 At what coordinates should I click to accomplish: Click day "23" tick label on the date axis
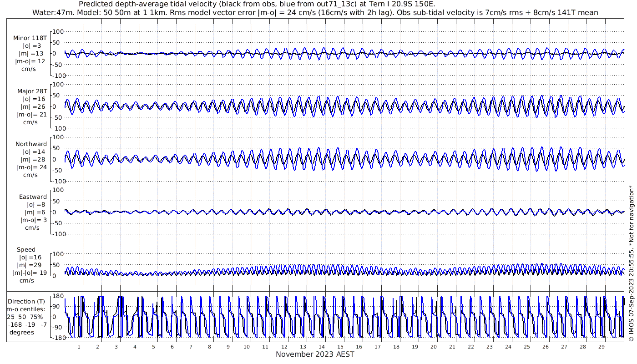489,347
